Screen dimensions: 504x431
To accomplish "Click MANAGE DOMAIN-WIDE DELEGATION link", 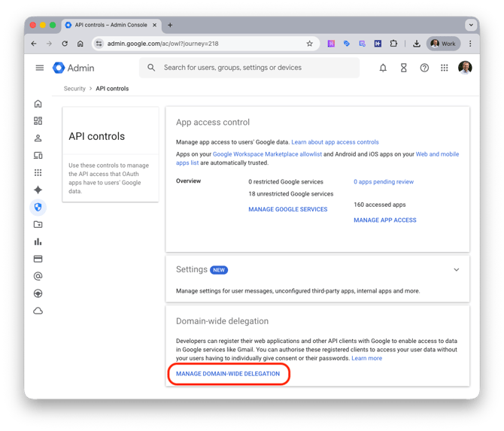I will coord(228,374).
